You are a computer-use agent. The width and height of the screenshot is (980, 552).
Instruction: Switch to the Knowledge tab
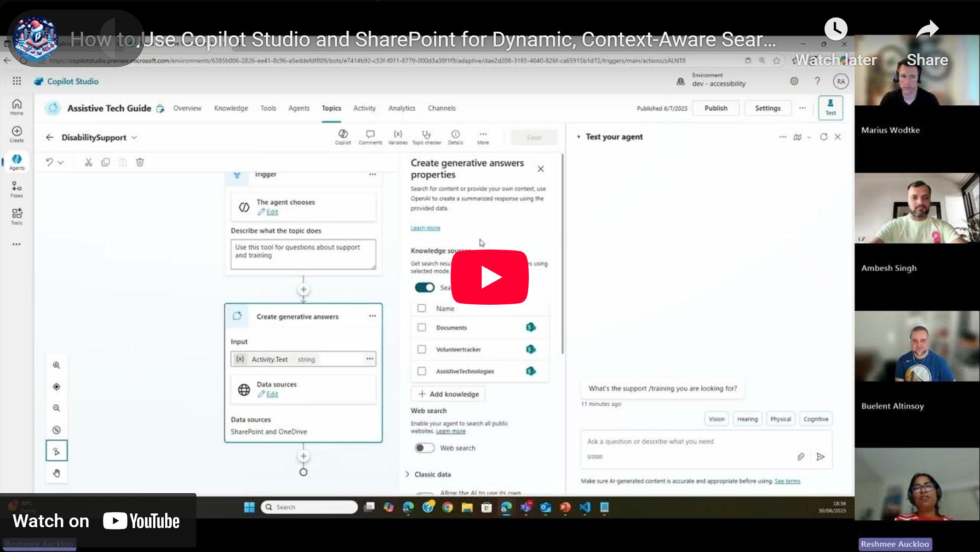point(231,108)
